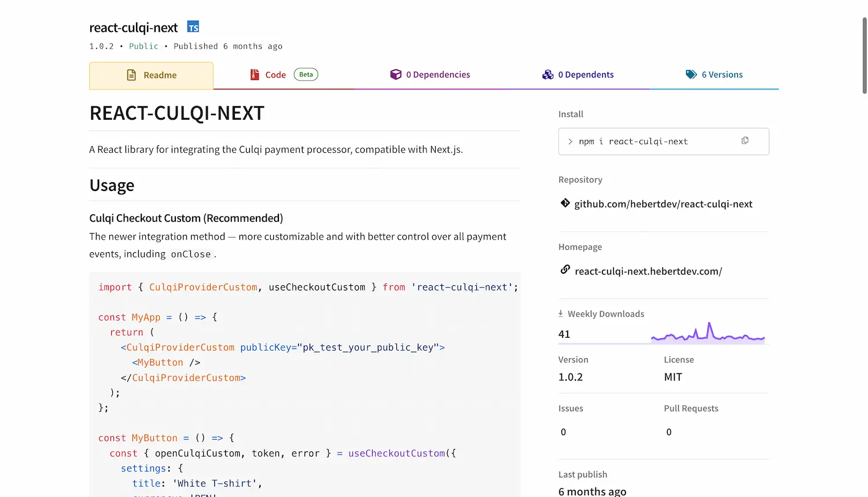Click the REACT-CULQI-NEXT readme heading
Viewport: 868px width, 497px height.
[x=177, y=113]
